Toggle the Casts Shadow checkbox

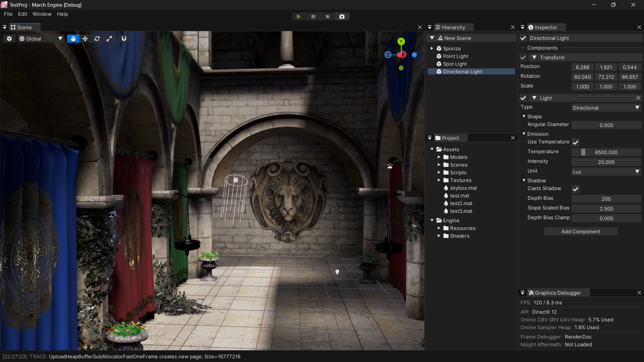tap(576, 189)
